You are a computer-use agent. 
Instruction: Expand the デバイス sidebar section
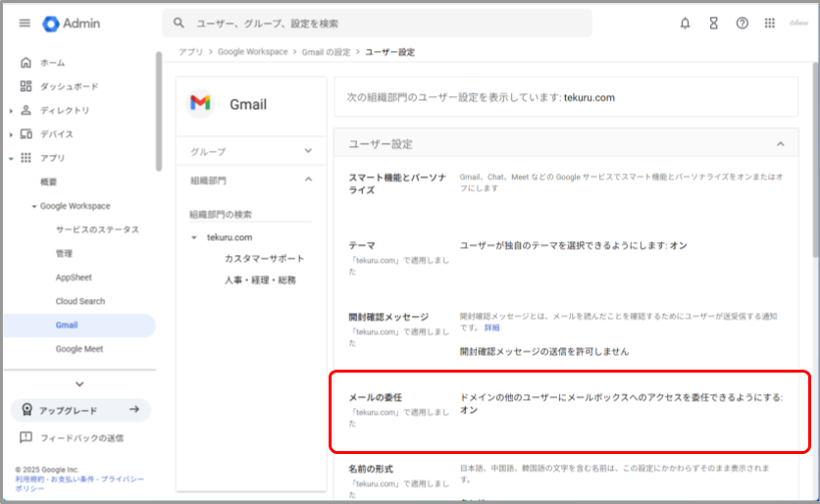[11, 134]
